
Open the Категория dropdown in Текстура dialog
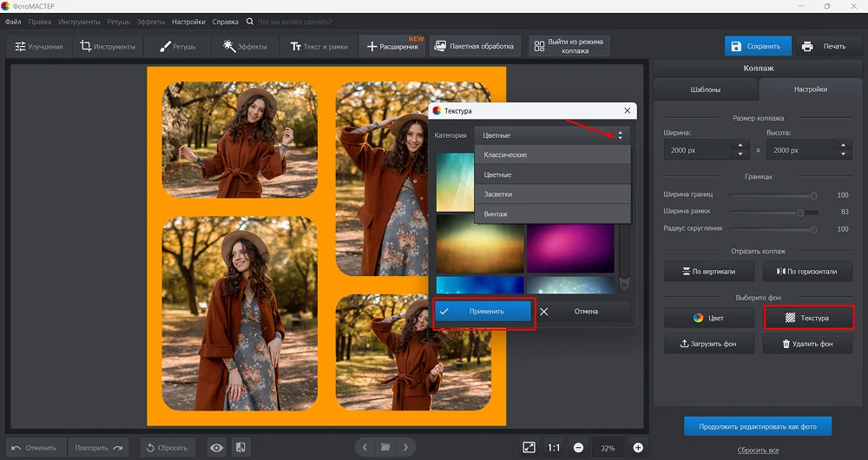click(x=552, y=135)
